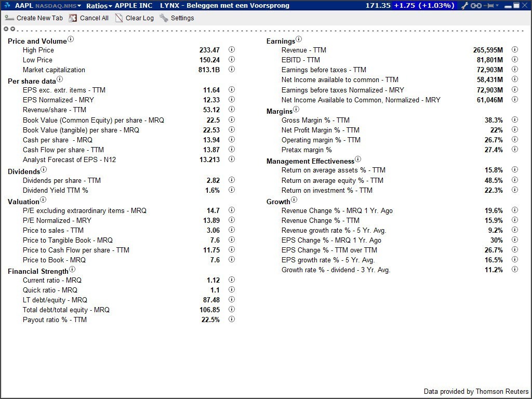The width and height of the screenshot is (532, 399).
Task: Click the Data provided by Thomson Reuters text
Action: (476, 392)
